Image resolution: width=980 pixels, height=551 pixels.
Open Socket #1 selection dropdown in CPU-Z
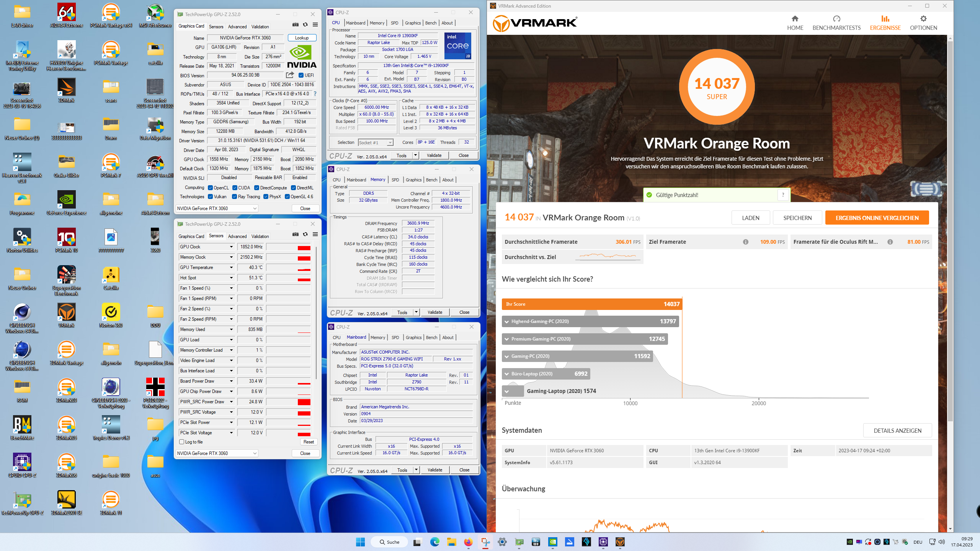click(x=376, y=143)
